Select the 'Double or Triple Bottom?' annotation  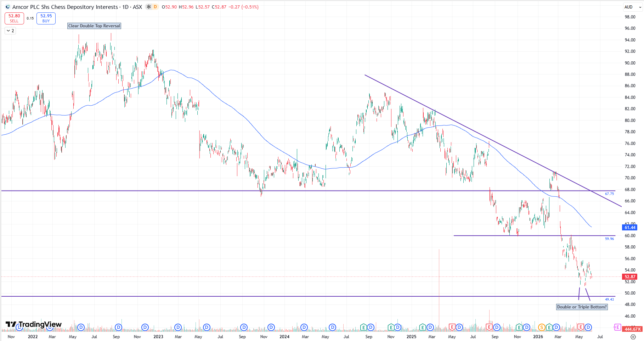coord(582,307)
